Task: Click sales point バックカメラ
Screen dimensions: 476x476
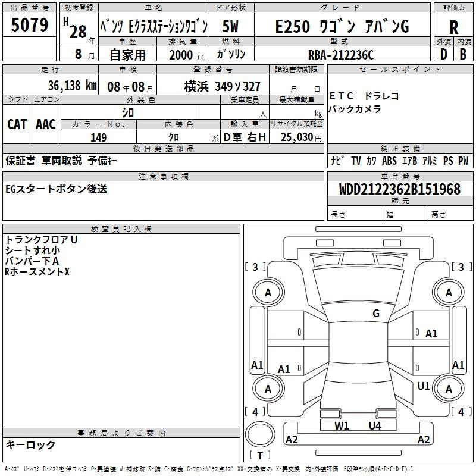Action: pos(355,109)
